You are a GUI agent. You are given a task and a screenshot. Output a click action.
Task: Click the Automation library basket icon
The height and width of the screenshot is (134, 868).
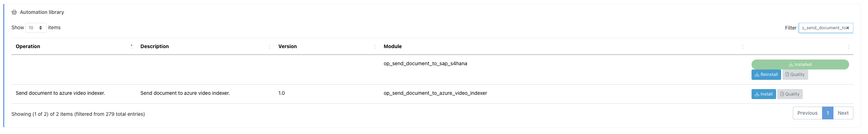[14, 12]
